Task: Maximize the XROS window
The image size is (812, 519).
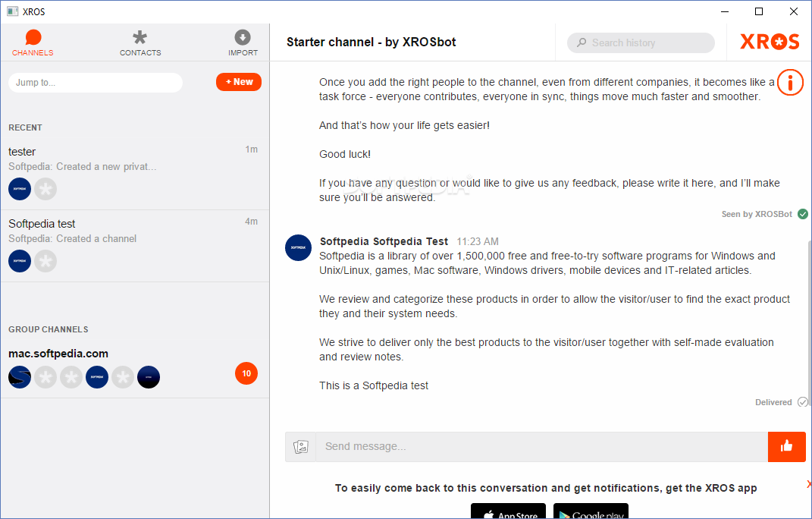Action: pyautogui.click(x=759, y=11)
